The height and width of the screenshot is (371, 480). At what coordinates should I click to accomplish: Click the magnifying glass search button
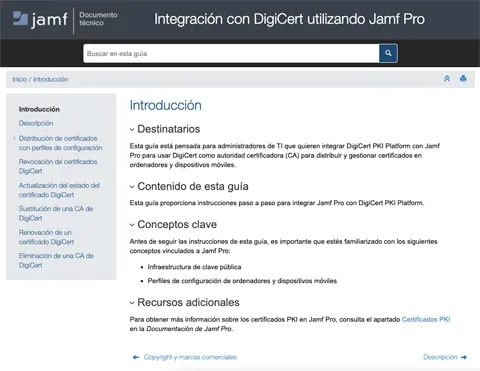click(x=388, y=53)
